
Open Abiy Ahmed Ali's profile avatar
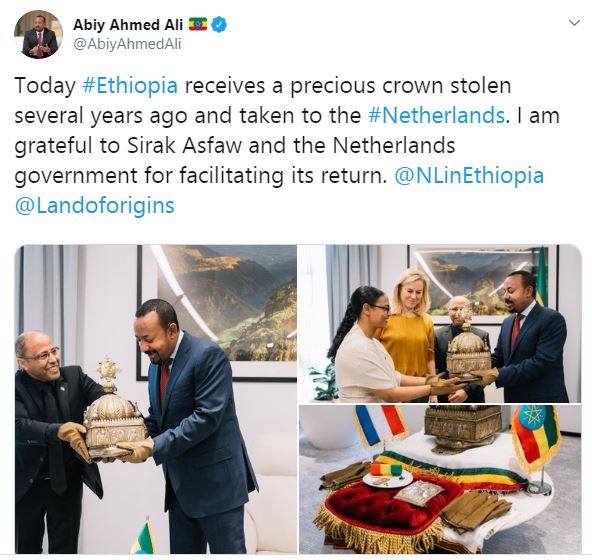click(x=39, y=34)
